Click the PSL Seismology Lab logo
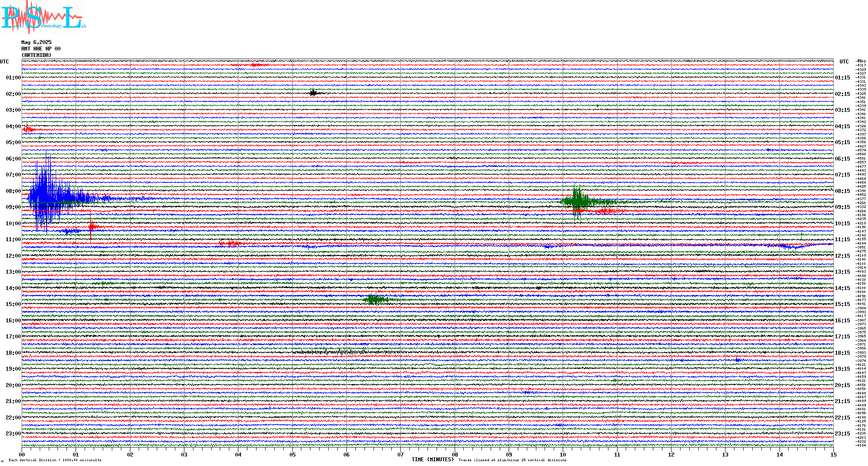 (x=43, y=17)
